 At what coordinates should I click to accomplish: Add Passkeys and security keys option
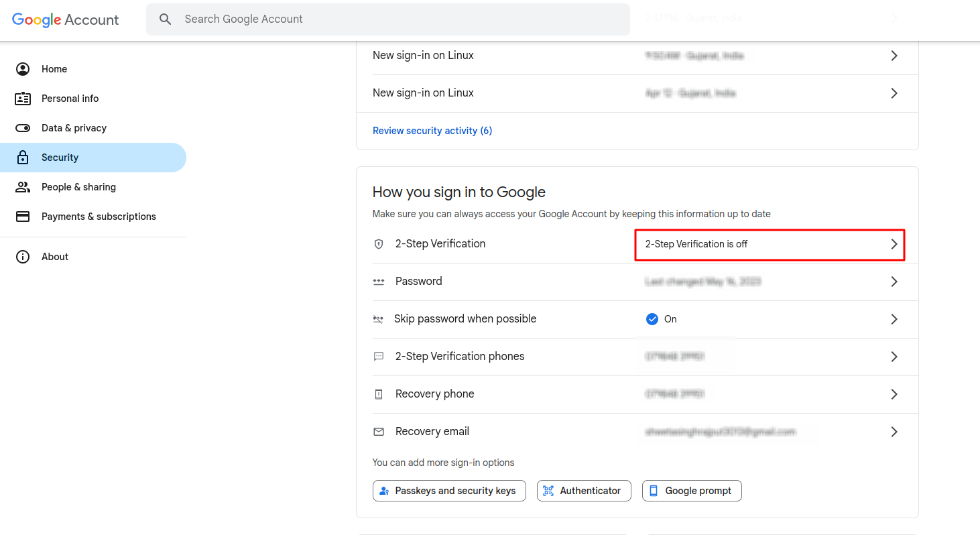pos(449,491)
